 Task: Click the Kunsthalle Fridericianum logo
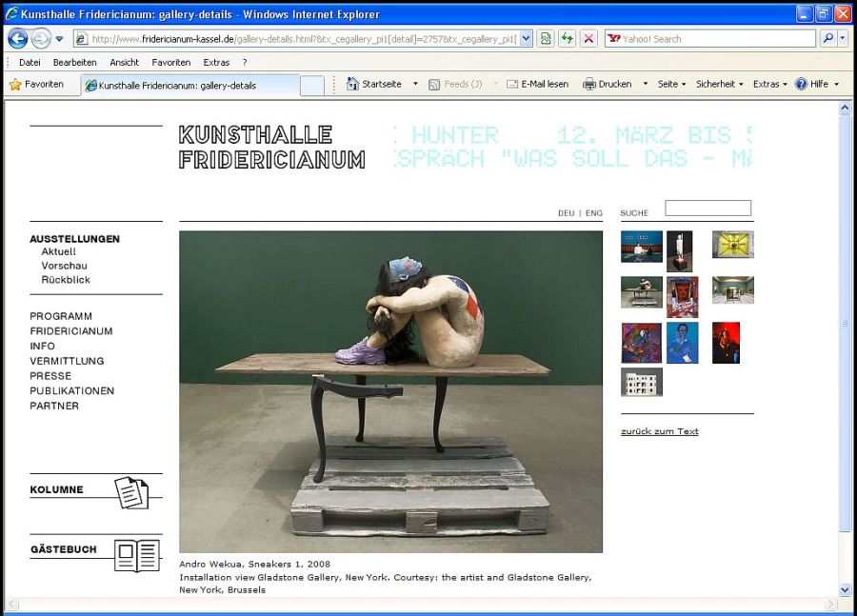coord(271,147)
